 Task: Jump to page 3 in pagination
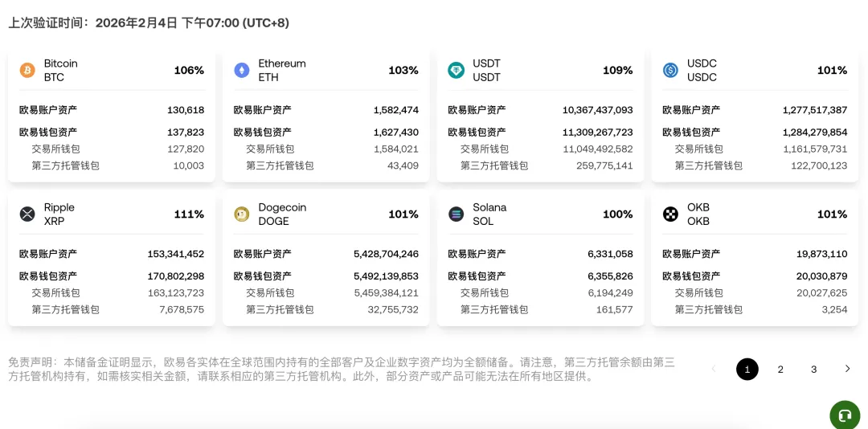point(813,370)
